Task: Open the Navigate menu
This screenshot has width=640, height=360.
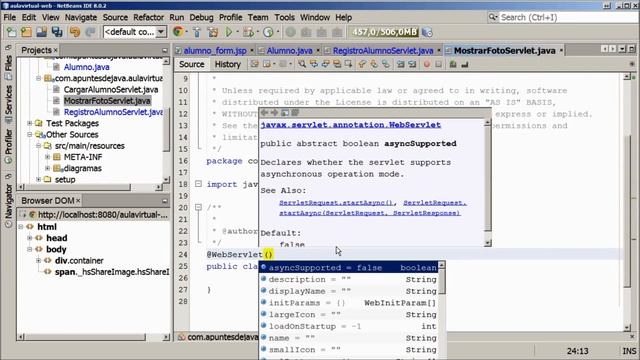Action: coord(81,17)
